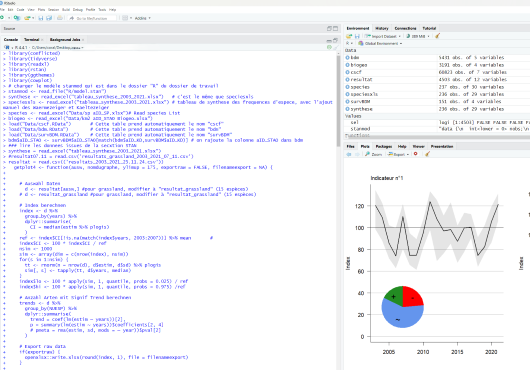Switch to the Connections tab

[x=405, y=28]
